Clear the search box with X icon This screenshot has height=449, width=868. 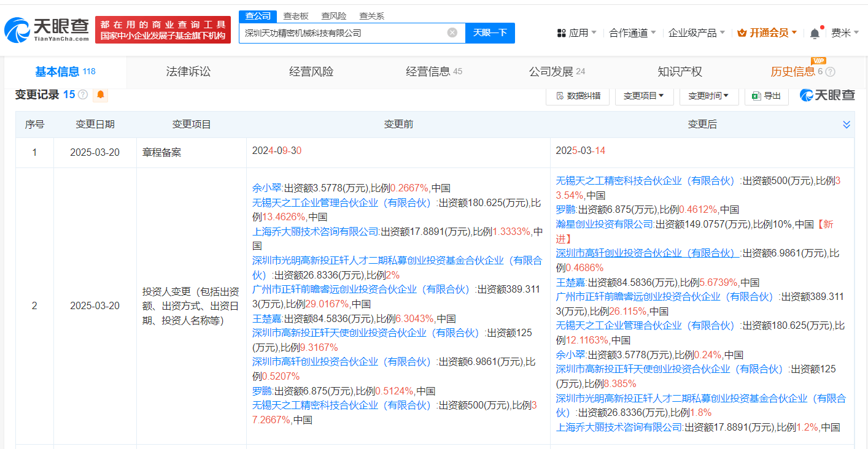452,33
